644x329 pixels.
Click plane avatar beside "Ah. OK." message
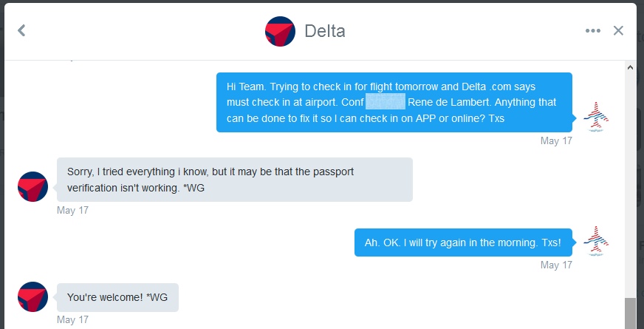(x=596, y=242)
